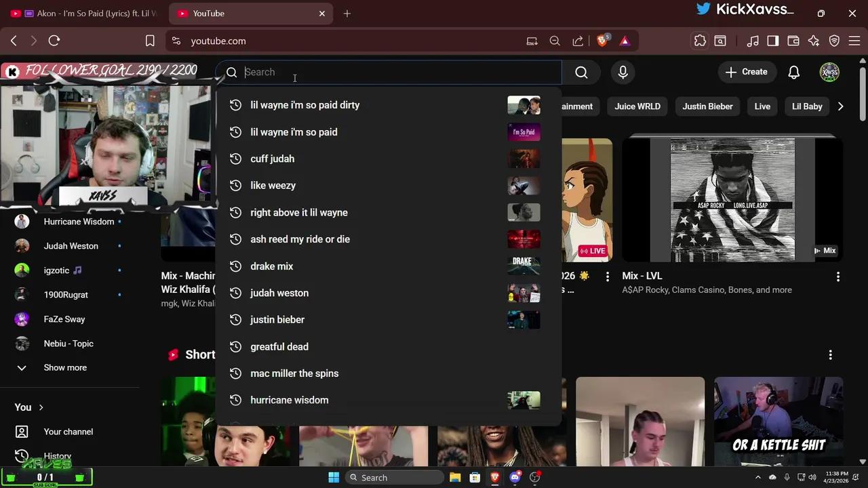Select suggestion 'lil wayne i'm so paid'
This screenshot has width=868, height=488.
pyautogui.click(x=389, y=132)
